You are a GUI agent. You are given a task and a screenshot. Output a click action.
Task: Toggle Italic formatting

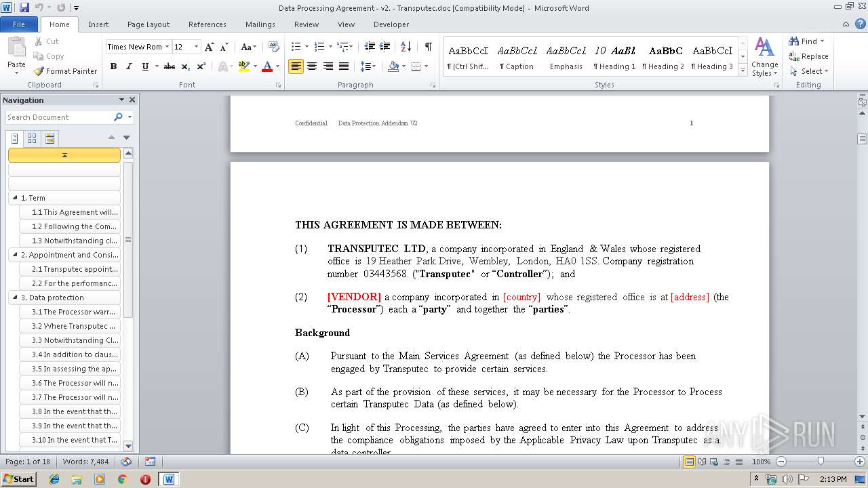click(129, 66)
